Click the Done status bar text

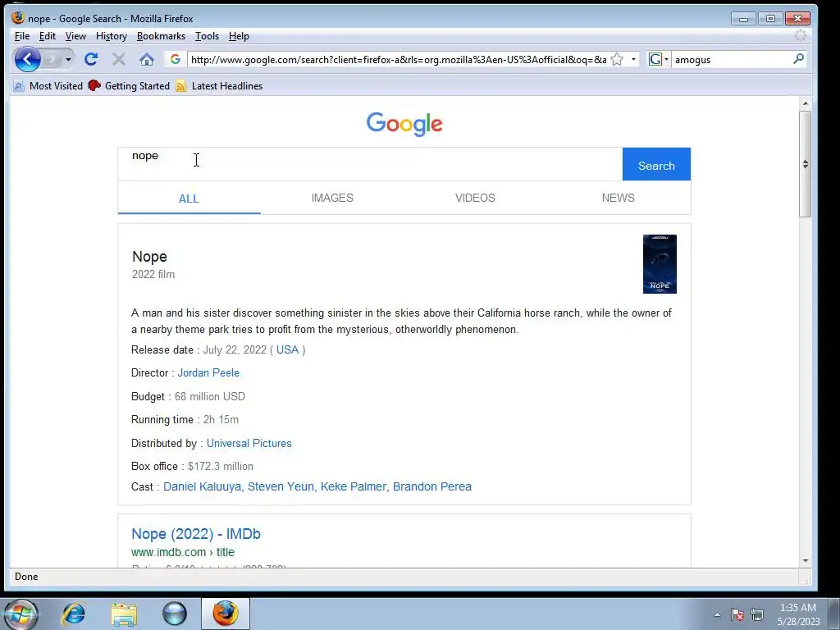26,577
